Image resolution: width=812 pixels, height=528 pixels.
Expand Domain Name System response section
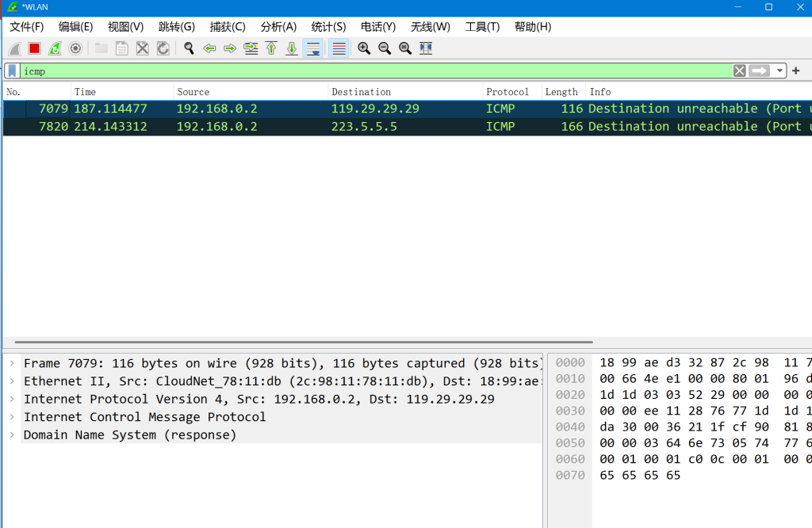(x=12, y=435)
